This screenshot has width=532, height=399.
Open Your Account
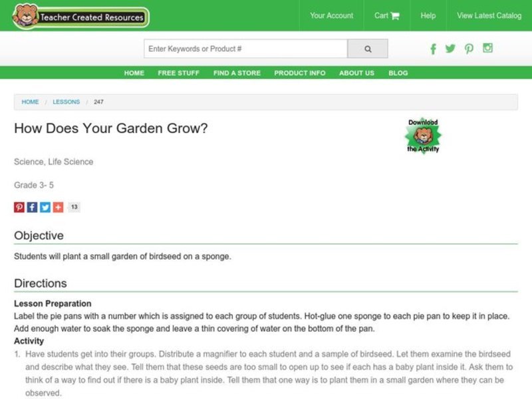pyautogui.click(x=332, y=15)
